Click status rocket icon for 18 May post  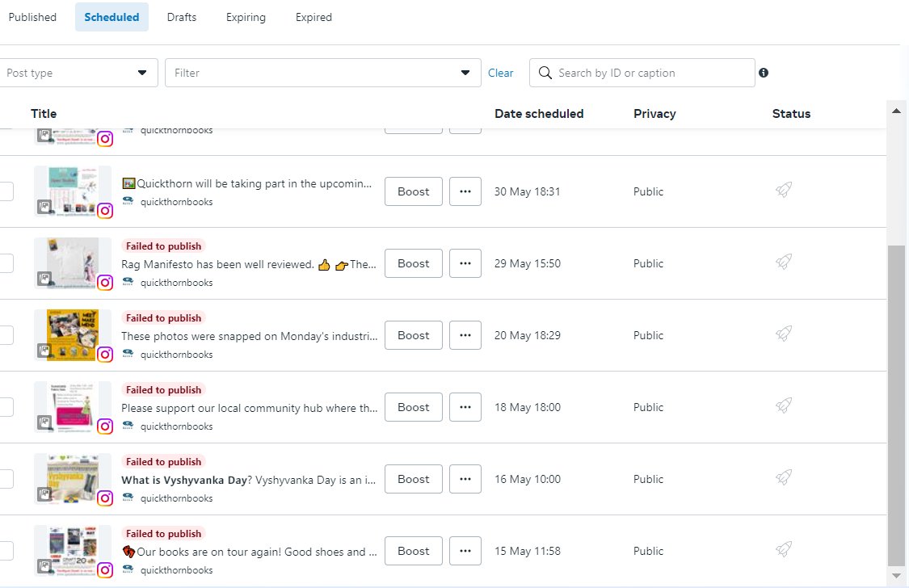[x=784, y=405]
